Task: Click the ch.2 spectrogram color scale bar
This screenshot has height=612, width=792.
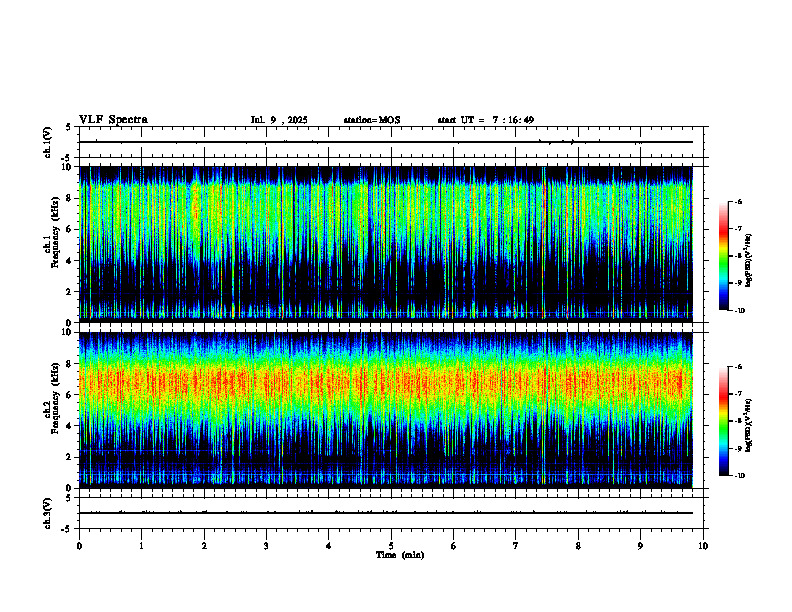Action: [723, 421]
